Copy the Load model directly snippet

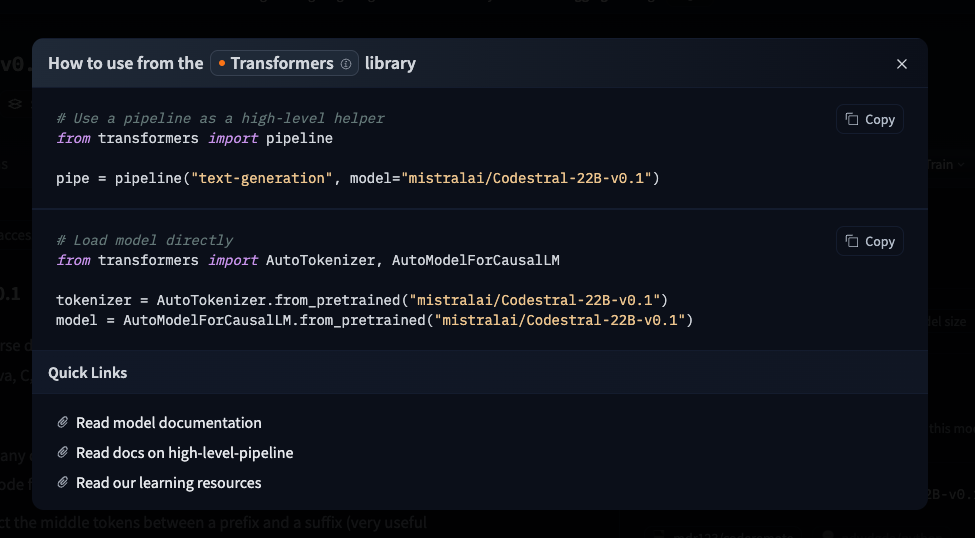[x=869, y=241]
